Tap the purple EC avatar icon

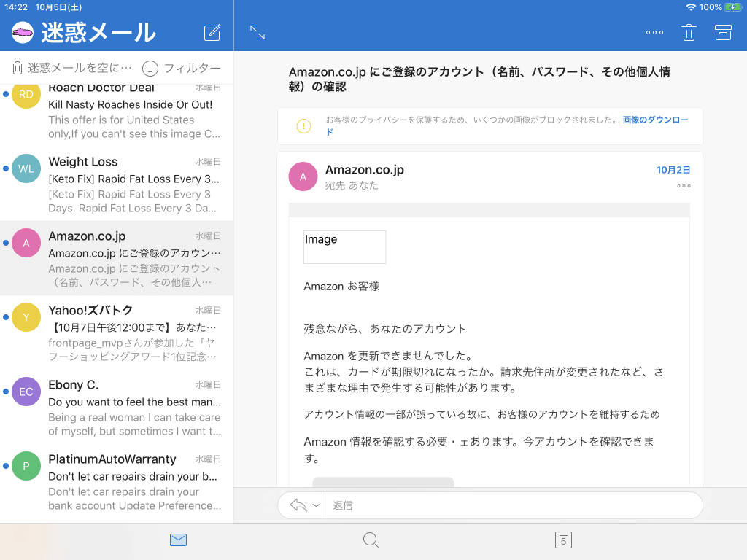coord(26,392)
